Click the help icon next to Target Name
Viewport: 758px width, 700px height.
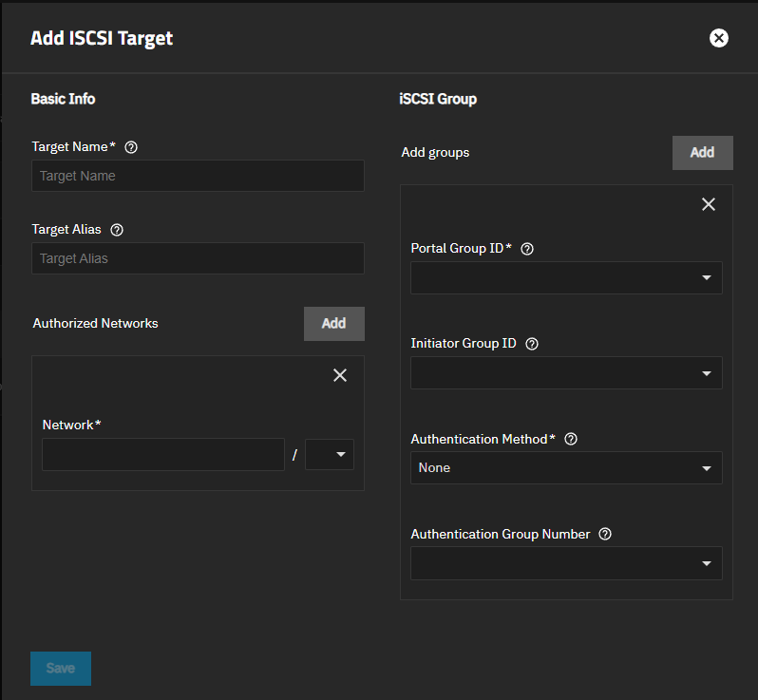pos(132,147)
